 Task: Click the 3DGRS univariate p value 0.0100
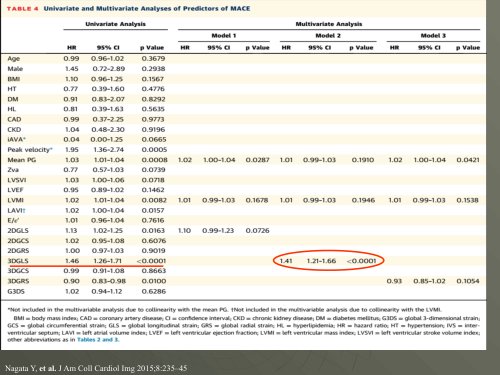[154, 281]
